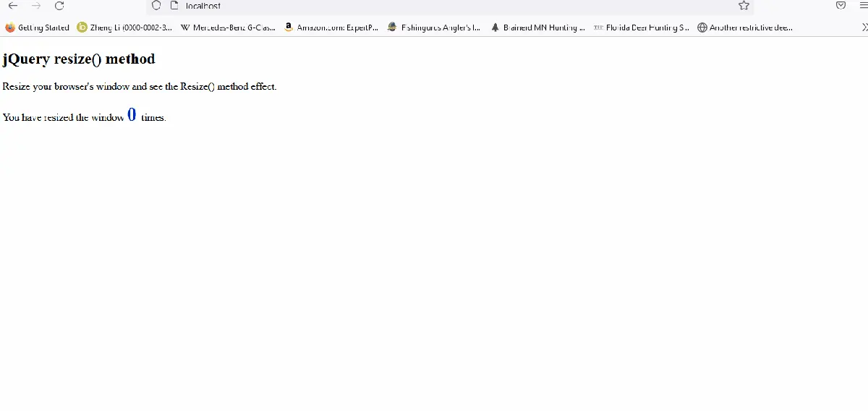This screenshot has width=868, height=411.
Task: Go back one page in browser
Action: tap(12, 5)
